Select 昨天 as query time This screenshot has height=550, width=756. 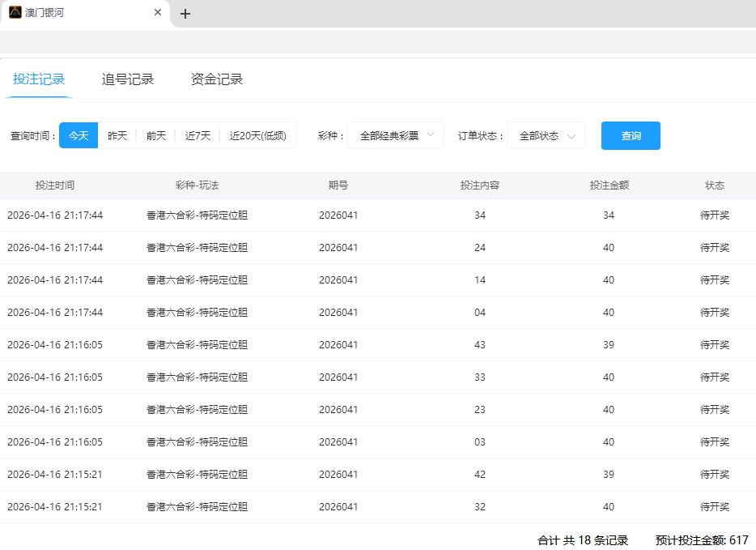click(117, 136)
